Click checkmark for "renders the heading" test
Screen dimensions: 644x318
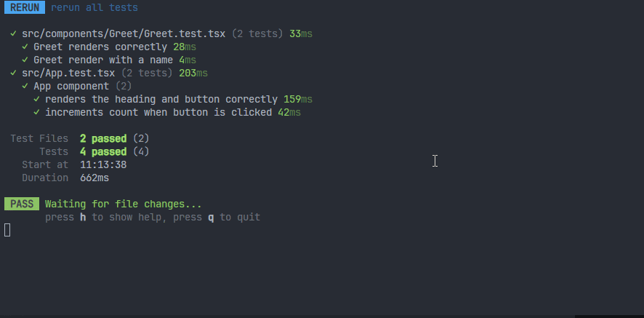[x=36, y=100]
